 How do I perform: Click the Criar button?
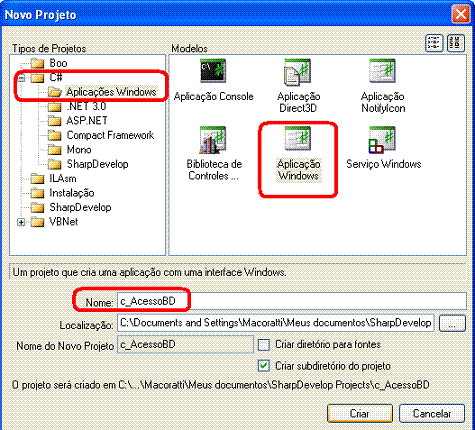point(360,413)
